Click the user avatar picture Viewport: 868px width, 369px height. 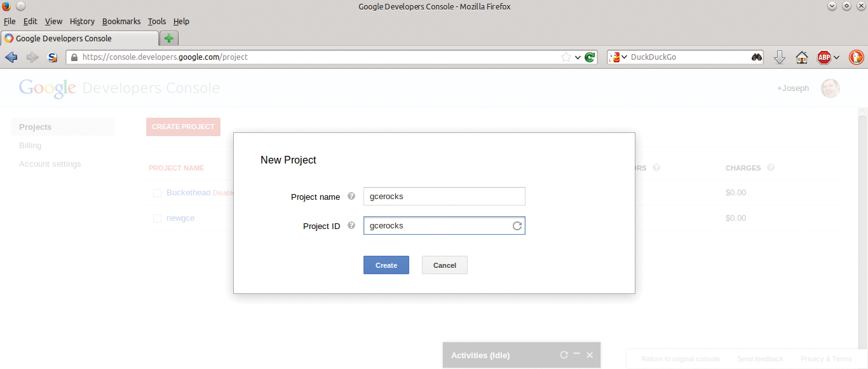pyautogui.click(x=831, y=88)
